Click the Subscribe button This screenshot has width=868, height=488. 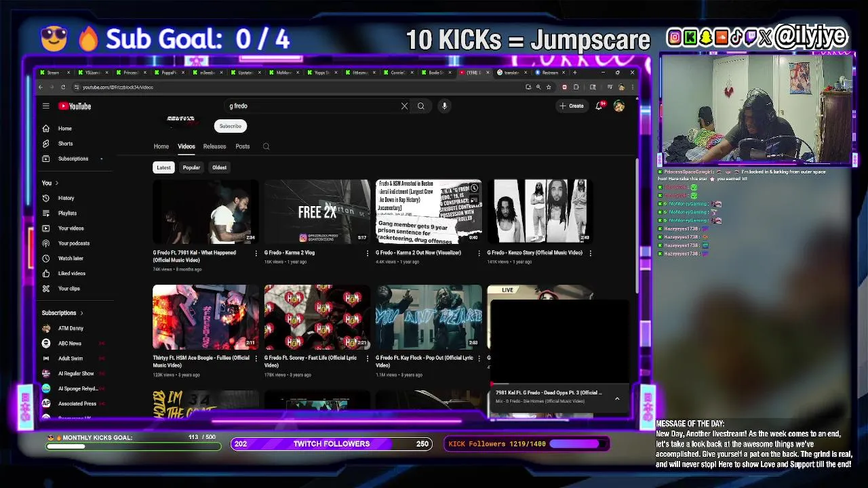coord(230,126)
